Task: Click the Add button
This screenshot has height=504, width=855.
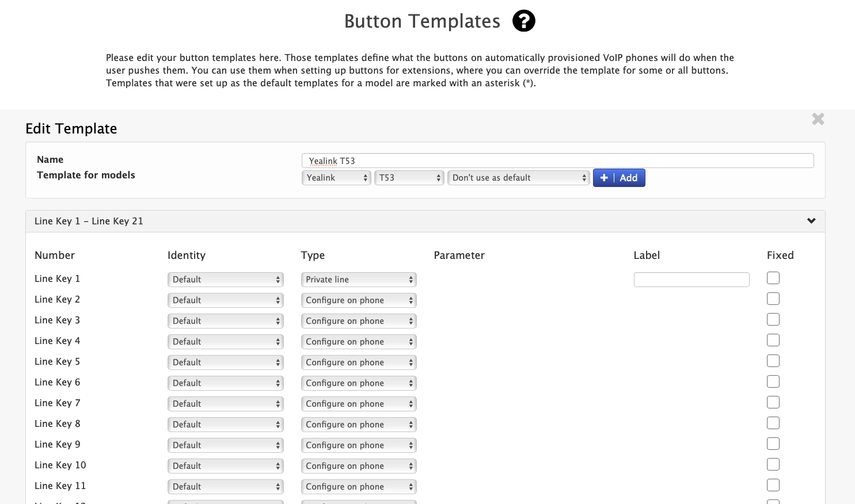Action: coord(628,178)
